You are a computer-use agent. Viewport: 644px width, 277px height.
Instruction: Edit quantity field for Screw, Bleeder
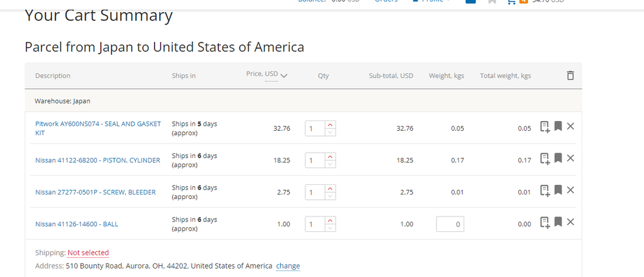point(316,192)
